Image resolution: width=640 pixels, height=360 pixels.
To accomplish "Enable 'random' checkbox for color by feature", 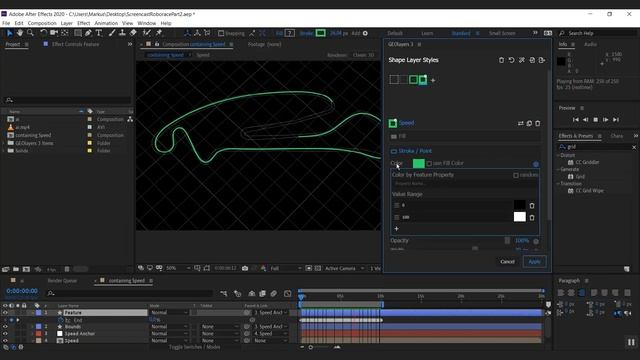I will (x=516, y=175).
